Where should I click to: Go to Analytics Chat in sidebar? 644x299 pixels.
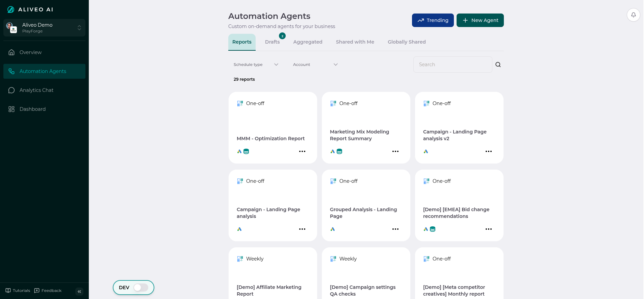tap(36, 90)
